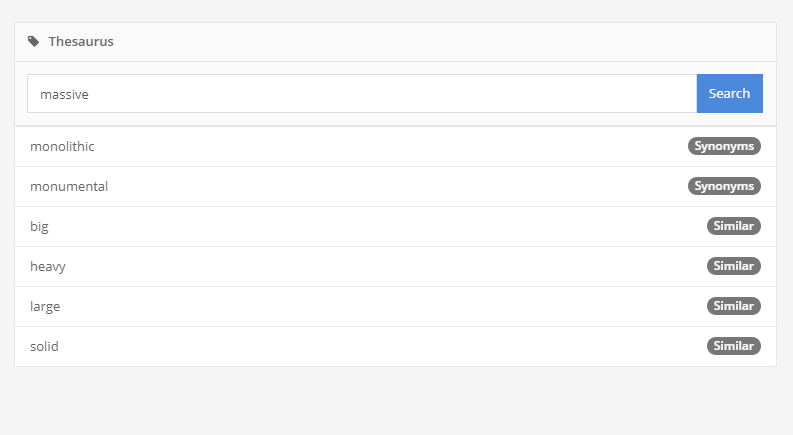Image resolution: width=793 pixels, height=435 pixels.
Task: Click the Similar badge next to solid
Action: pos(734,346)
